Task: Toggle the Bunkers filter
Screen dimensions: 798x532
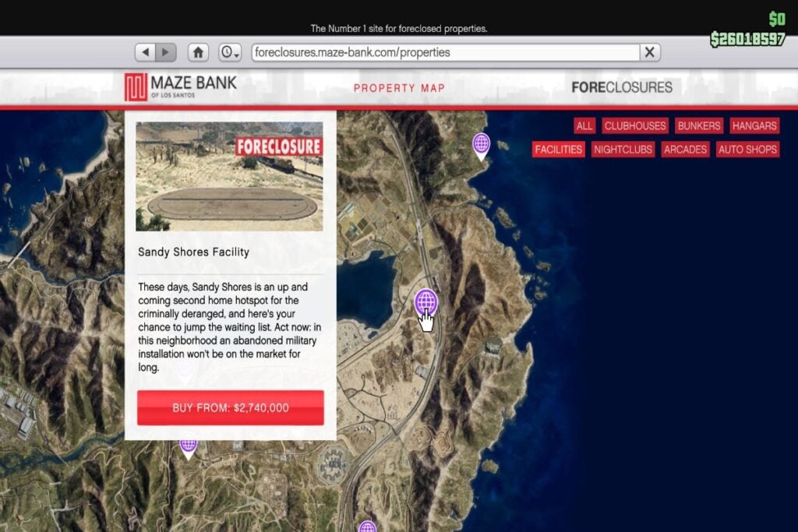Action: coord(699,125)
